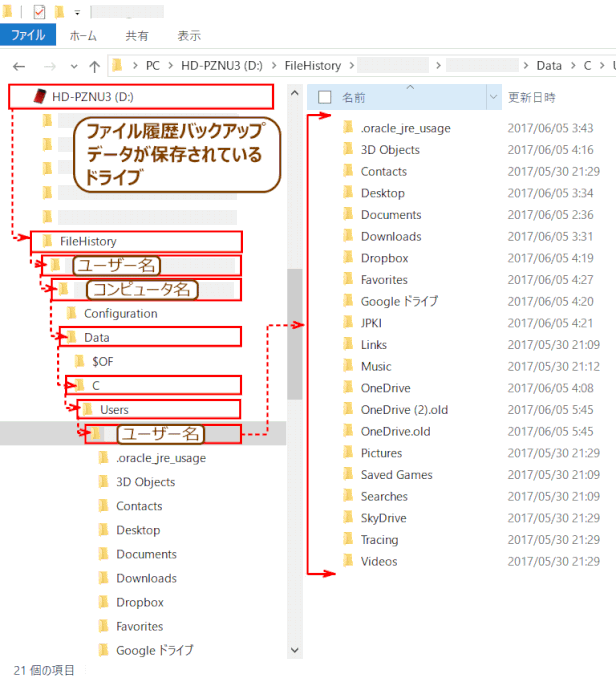The image size is (616, 682).
Task: Switch to the ホーム ribbon tab
Action: [x=83, y=36]
